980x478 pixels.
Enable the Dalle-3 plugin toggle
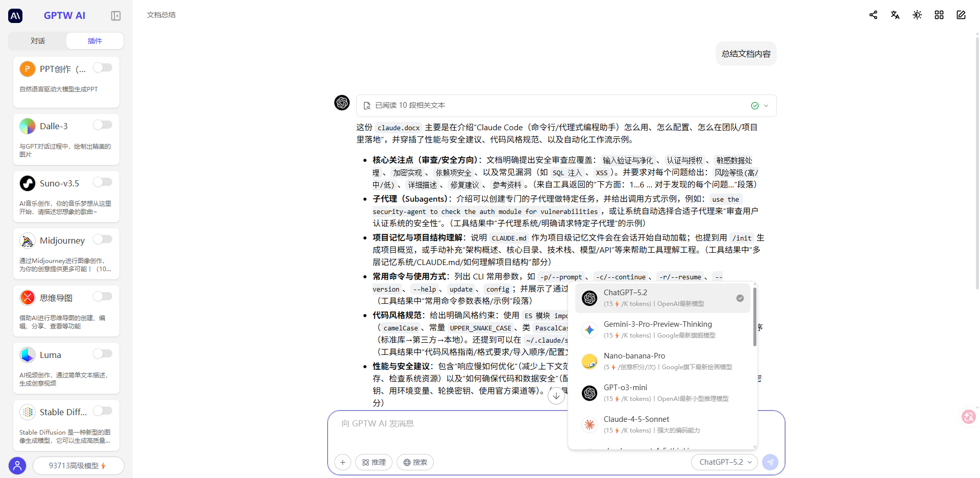click(103, 125)
